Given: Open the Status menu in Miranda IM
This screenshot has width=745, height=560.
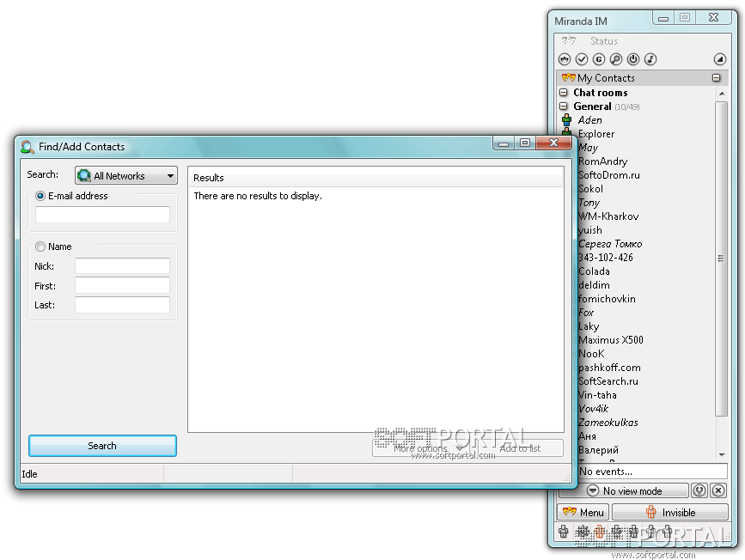Looking at the screenshot, I should click(x=603, y=41).
